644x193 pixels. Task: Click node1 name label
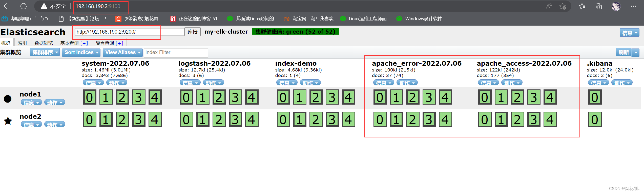(x=30, y=94)
